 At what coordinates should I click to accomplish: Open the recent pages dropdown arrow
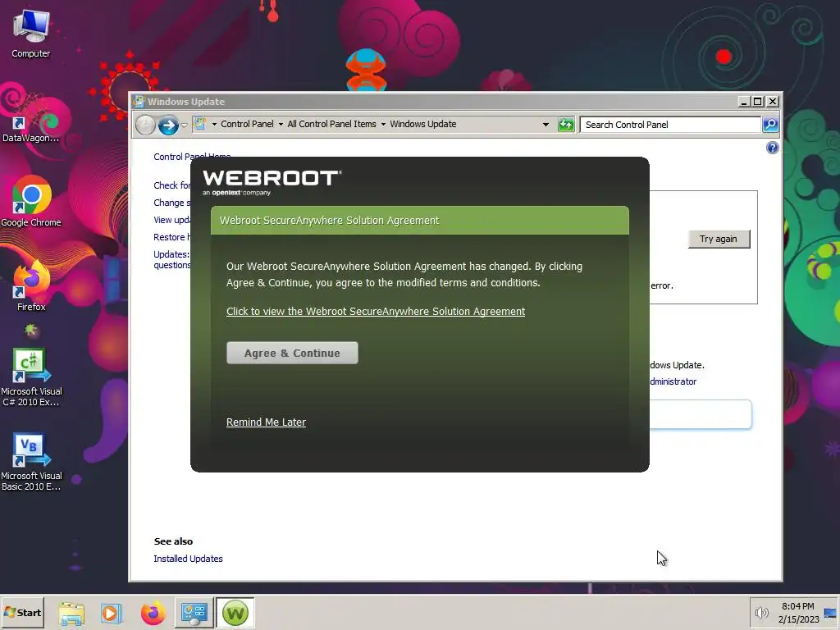coord(184,125)
